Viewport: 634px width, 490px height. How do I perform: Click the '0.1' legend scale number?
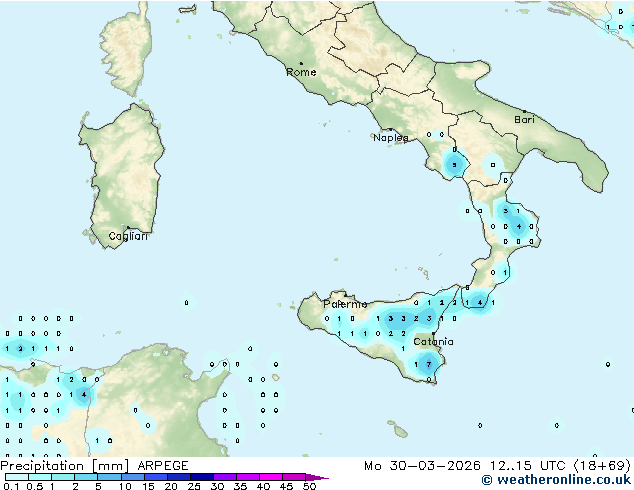point(11,486)
